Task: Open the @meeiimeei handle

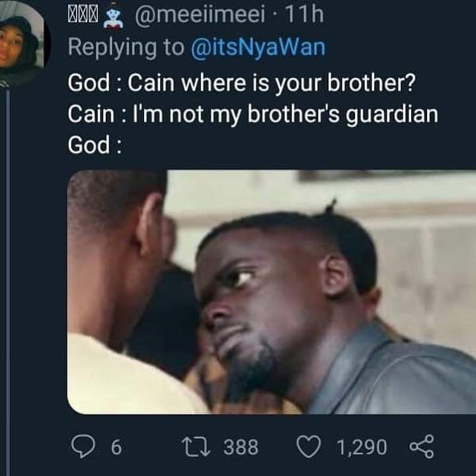Action: (200, 15)
